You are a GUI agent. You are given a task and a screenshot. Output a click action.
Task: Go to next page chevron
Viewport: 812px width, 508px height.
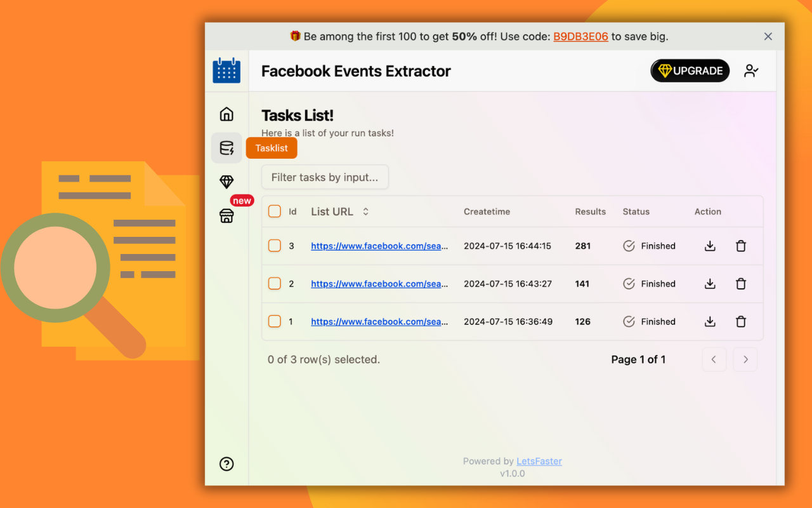[x=745, y=359]
